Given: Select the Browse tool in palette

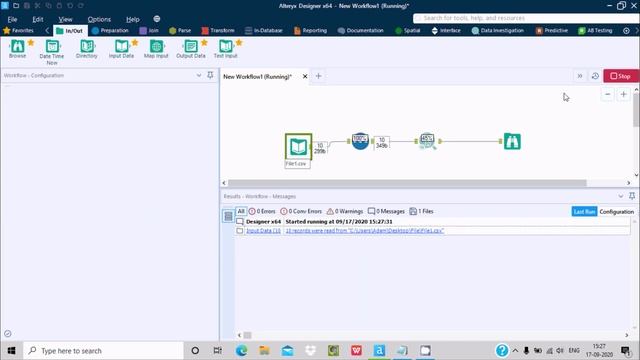Looking at the screenshot, I should click(17, 49).
